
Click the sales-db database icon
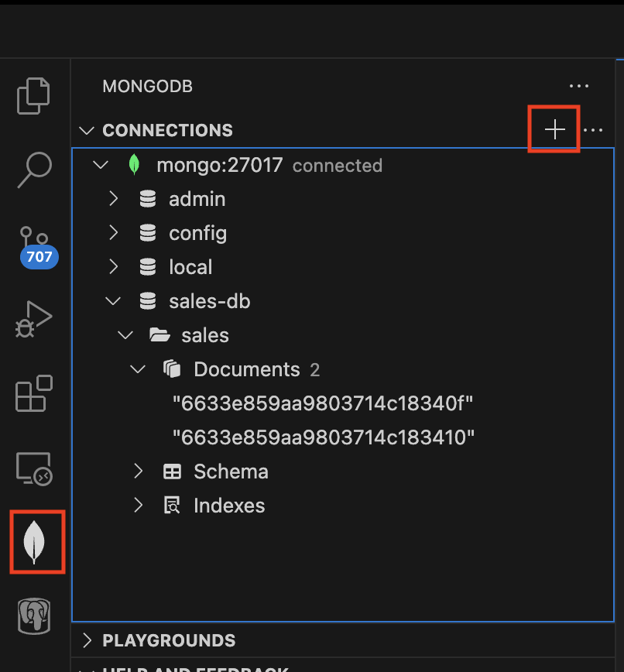[x=148, y=301]
